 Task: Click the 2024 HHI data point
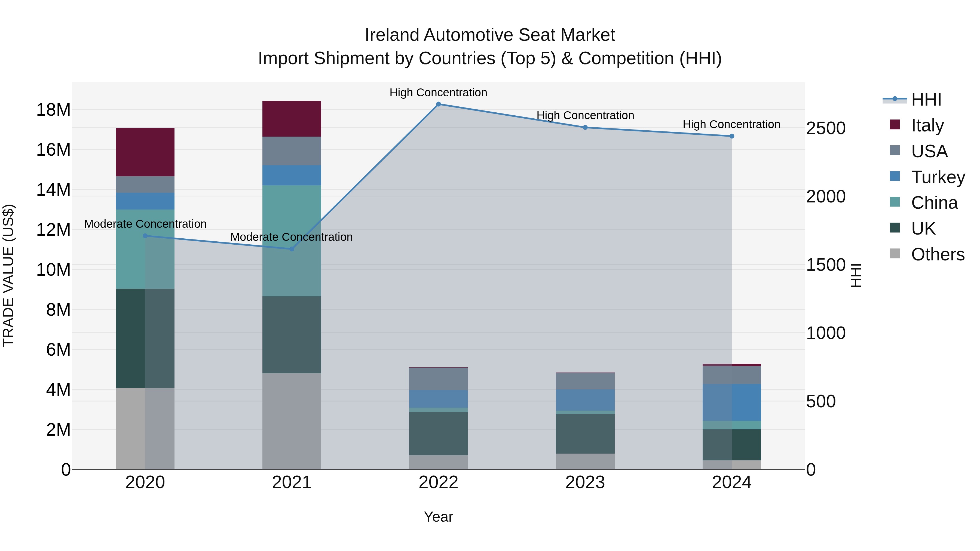(x=731, y=136)
